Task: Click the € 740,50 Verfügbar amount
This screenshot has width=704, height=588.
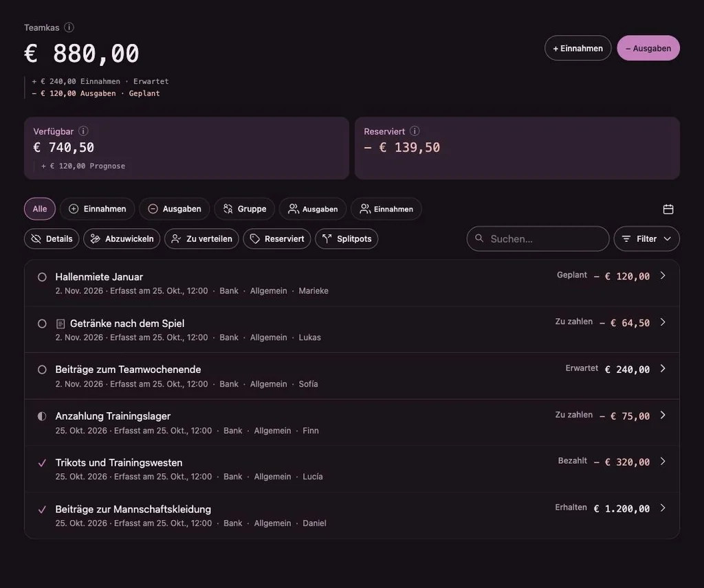Action: [x=64, y=148]
